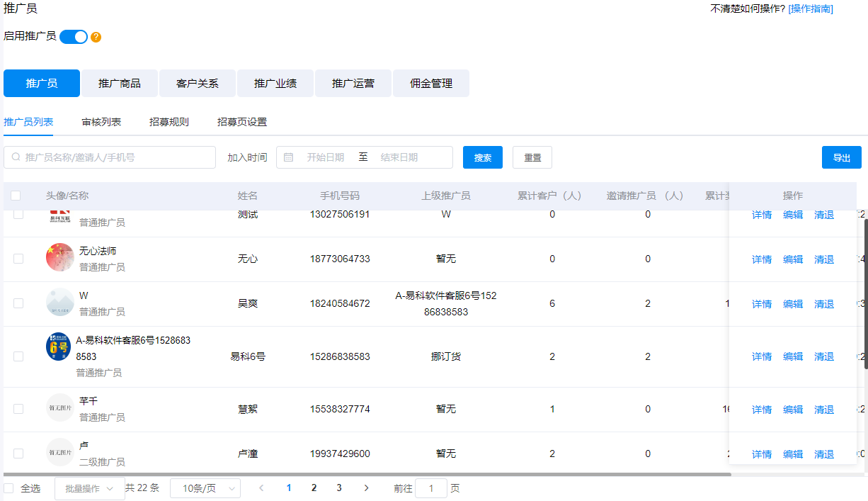The width and height of the screenshot is (868, 501).
Task: Click the 开始日期 start date field
Action: [x=325, y=157]
